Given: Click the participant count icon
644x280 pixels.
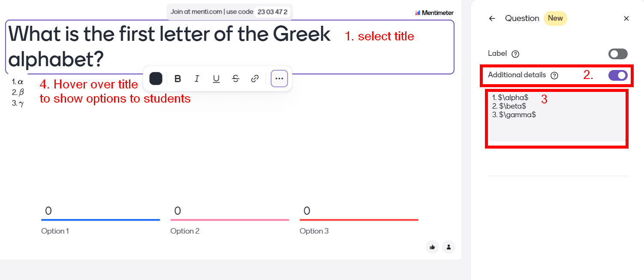Looking at the screenshot, I should pos(448,247).
